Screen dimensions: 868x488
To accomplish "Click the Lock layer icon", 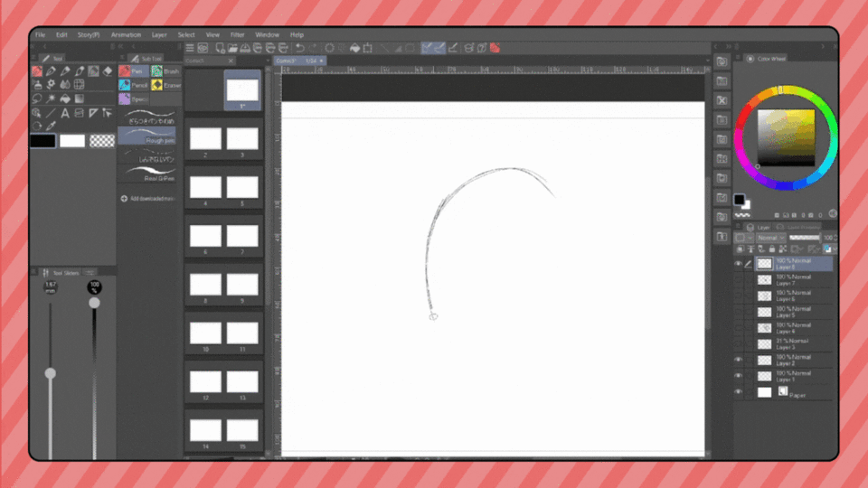I will 771,249.
